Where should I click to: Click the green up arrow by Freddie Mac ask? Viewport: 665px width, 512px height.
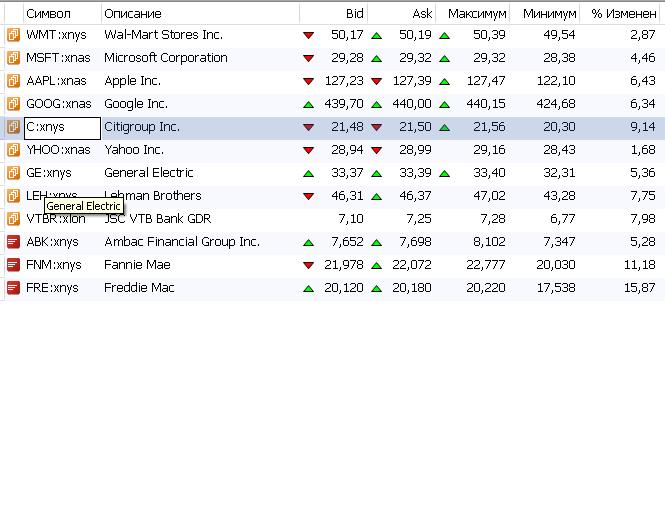[377, 288]
